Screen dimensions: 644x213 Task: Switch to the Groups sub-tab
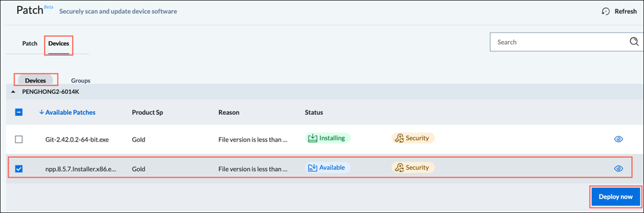(80, 80)
